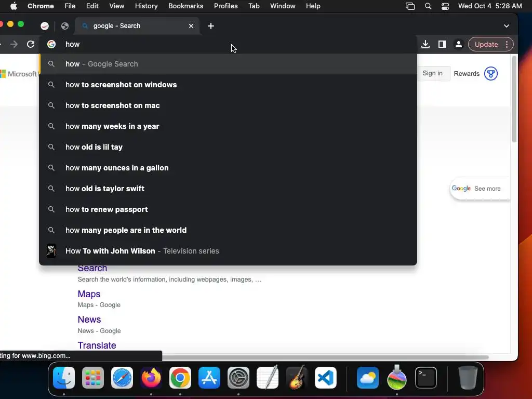Screen dimensions: 532x399
Task: Choose 'how many people are in the world'
Action: tap(228, 230)
